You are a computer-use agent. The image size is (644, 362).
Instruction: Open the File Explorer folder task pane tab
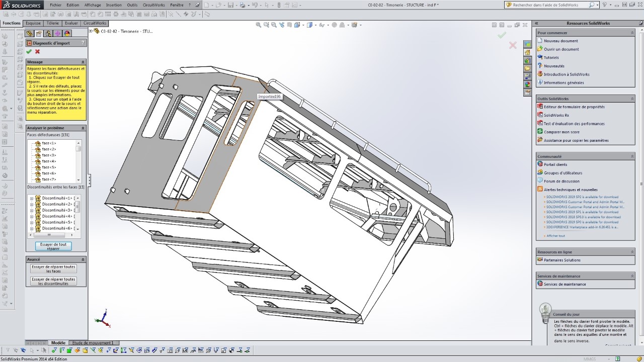tap(527, 68)
